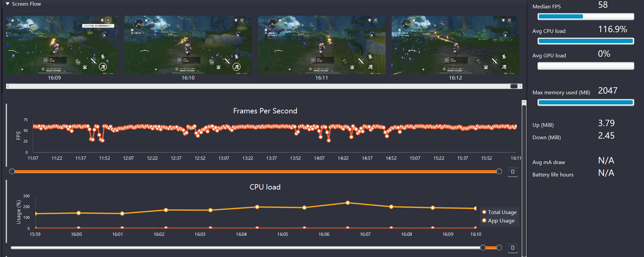Click the FPS range slider right handle
This screenshot has height=257, width=644.
499,171
